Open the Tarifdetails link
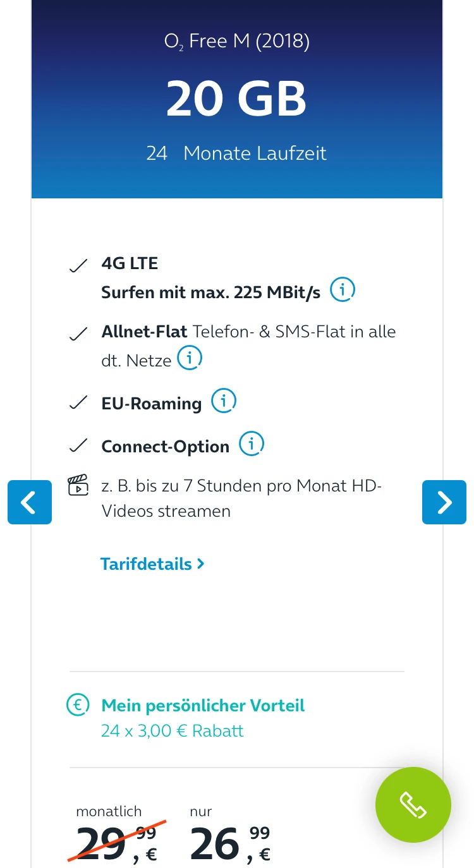474x868 pixels. [x=146, y=564]
